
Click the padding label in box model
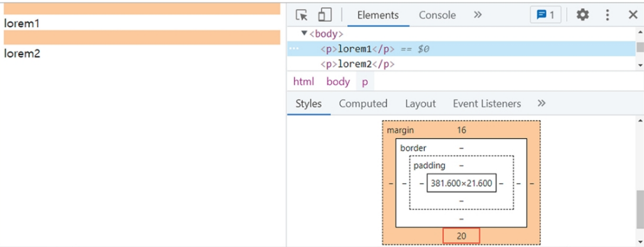click(429, 166)
